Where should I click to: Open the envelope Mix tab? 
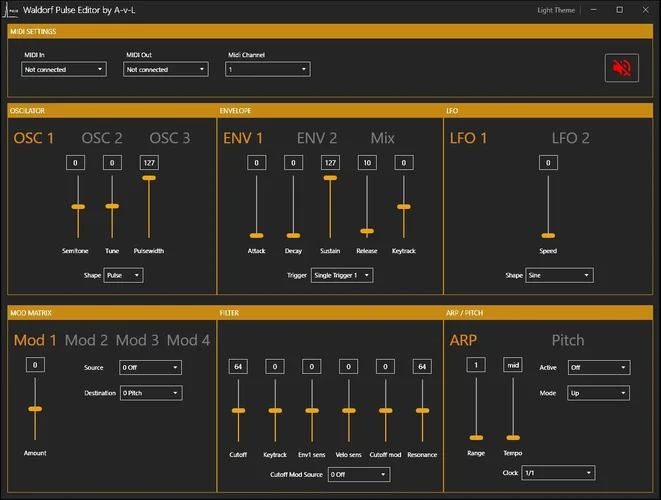tap(383, 138)
